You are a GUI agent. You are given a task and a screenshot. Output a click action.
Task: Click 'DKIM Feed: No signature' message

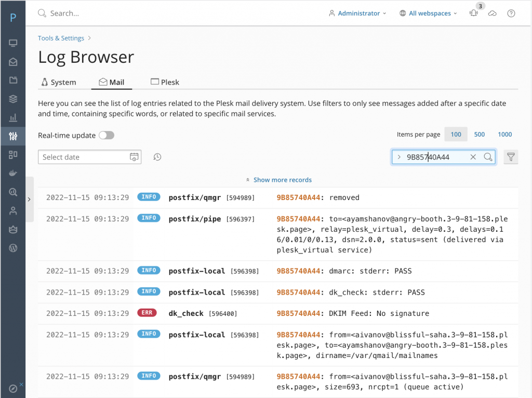pyautogui.click(x=379, y=313)
